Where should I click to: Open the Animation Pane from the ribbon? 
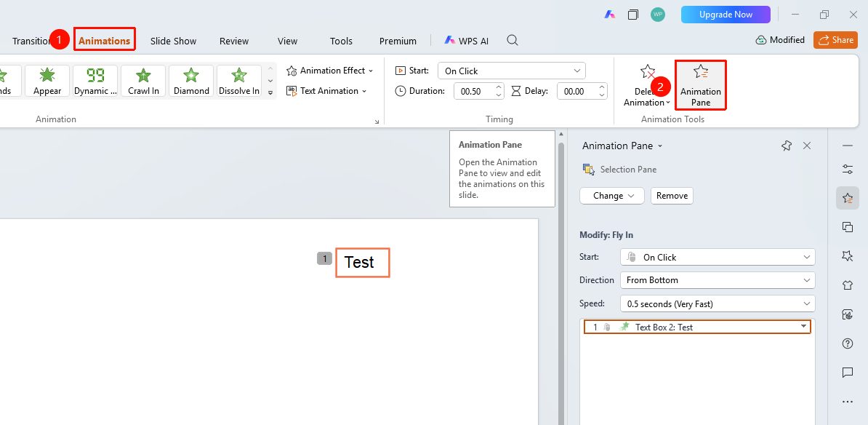[x=700, y=85]
